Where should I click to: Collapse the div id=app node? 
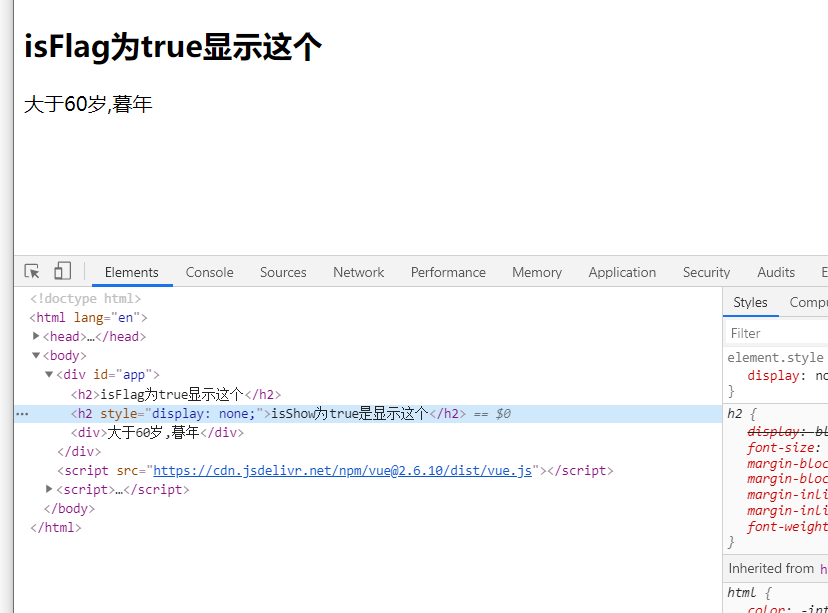[x=49, y=374]
